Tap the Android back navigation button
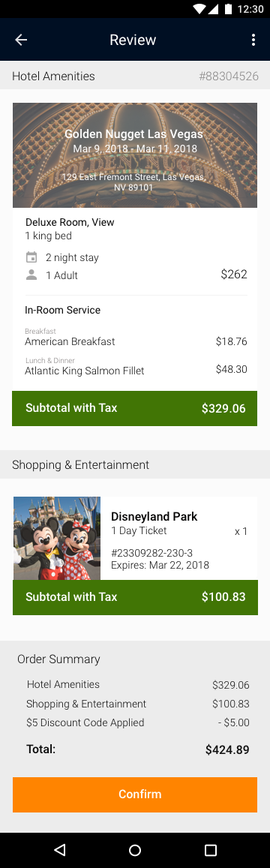The height and width of the screenshot is (868, 270). (60, 850)
